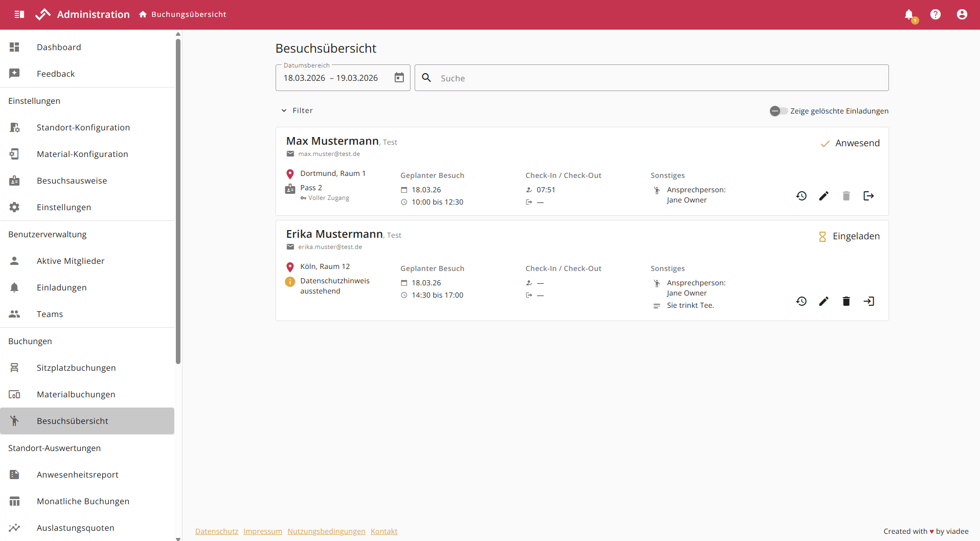980x541 pixels.
Task: Click the help question mark icon
Action: point(935,15)
